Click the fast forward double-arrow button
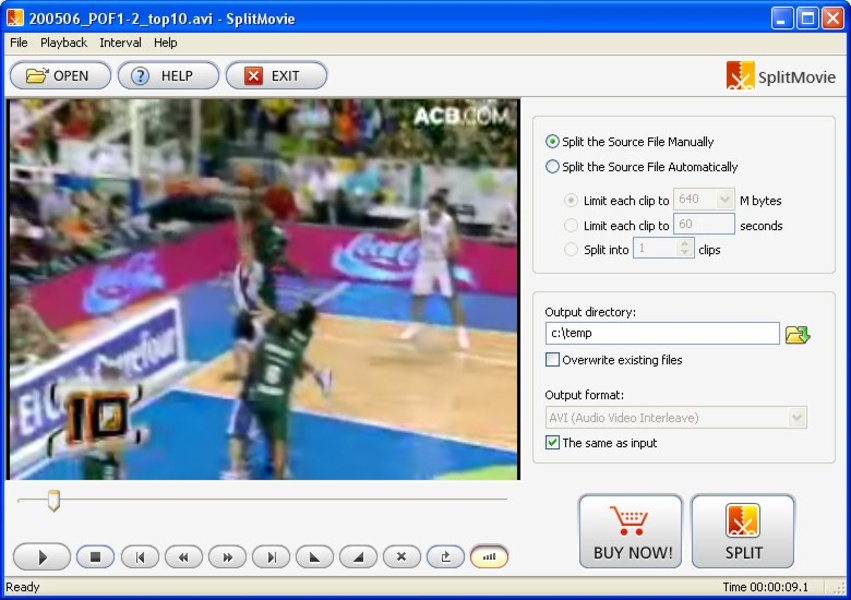 (x=227, y=557)
